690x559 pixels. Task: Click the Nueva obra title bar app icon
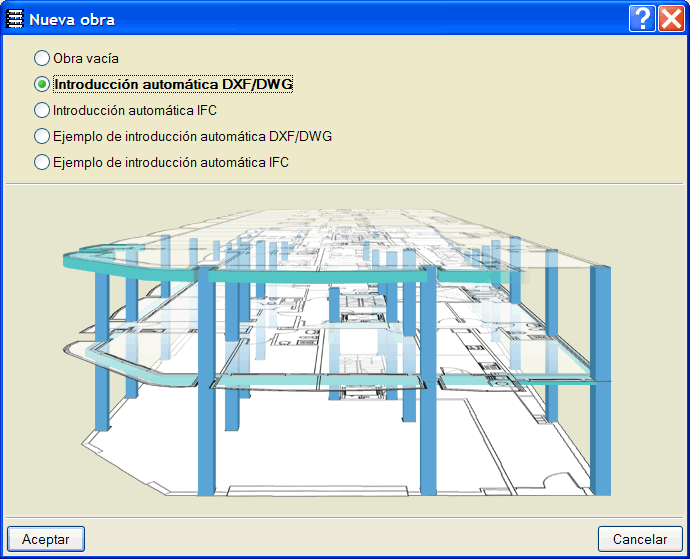[x=15, y=19]
